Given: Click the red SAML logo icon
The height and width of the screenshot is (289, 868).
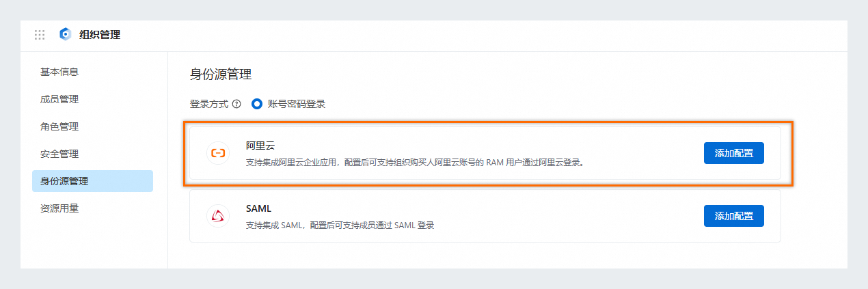Looking at the screenshot, I should coord(218,216).
